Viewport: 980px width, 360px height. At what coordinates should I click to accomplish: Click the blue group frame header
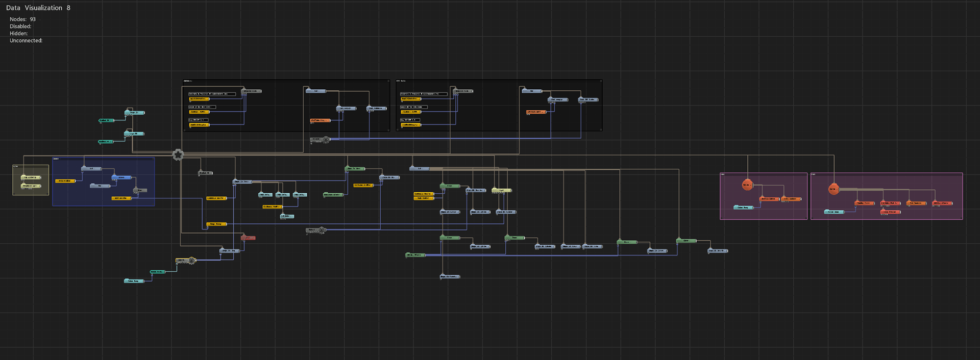(x=103, y=159)
